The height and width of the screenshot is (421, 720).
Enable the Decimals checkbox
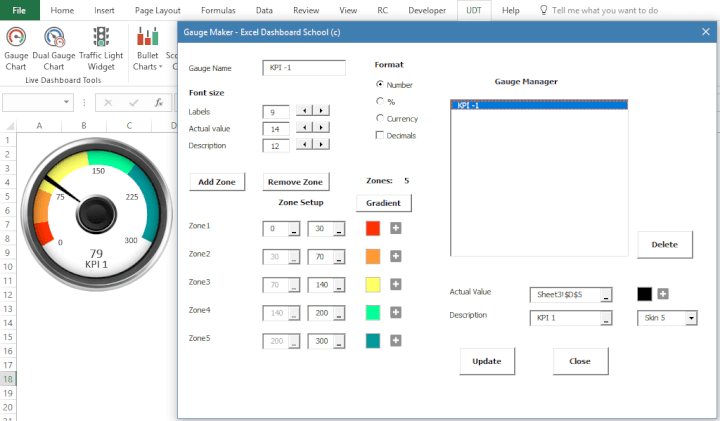click(x=380, y=135)
